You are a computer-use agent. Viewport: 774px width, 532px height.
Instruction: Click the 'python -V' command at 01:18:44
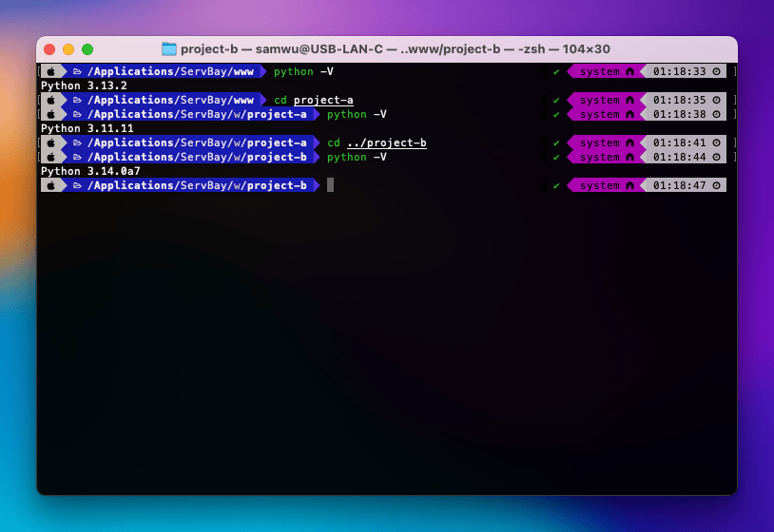(357, 158)
